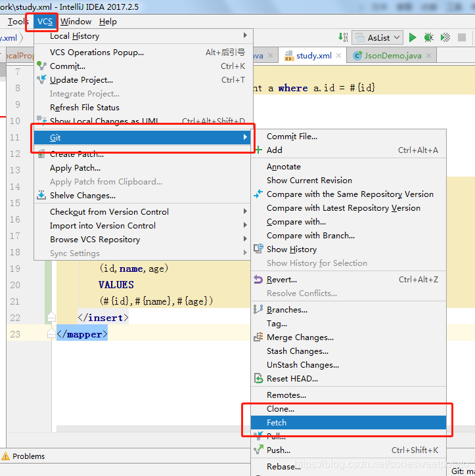
Task: Choose Add in Git submenu
Action: click(349, 150)
